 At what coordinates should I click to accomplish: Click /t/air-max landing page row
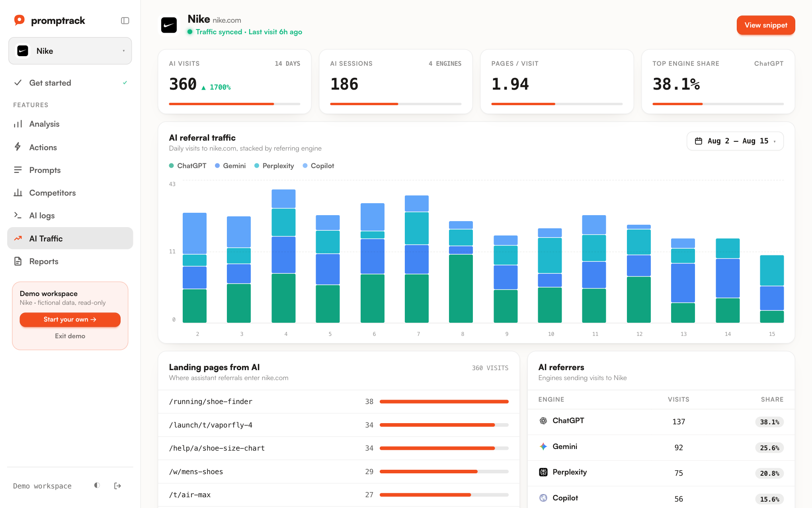[x=339, y=495]
